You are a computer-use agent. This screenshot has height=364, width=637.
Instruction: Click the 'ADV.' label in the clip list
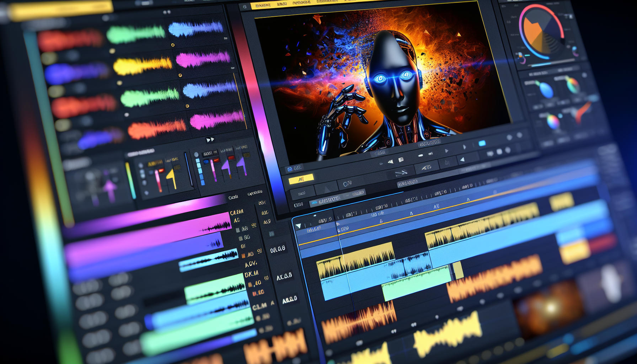pyautogui.click(x=251, y=264)
